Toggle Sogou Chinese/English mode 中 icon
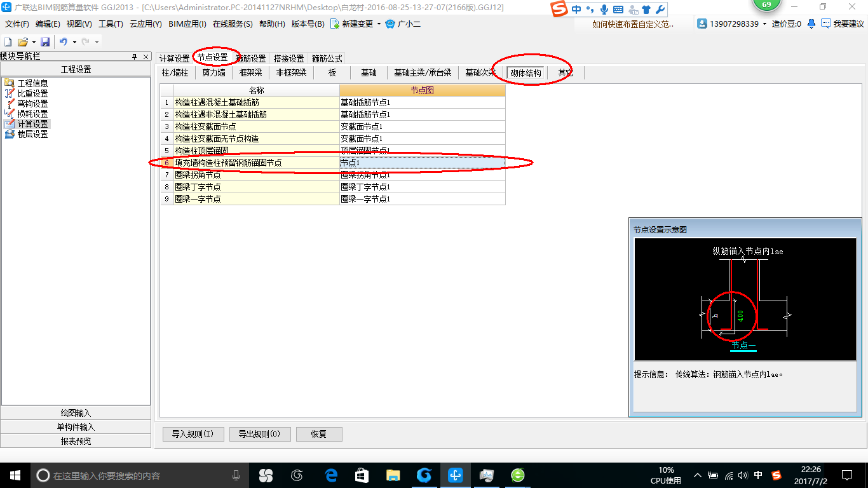Screen dimensions: 868x488 (576, 10)
